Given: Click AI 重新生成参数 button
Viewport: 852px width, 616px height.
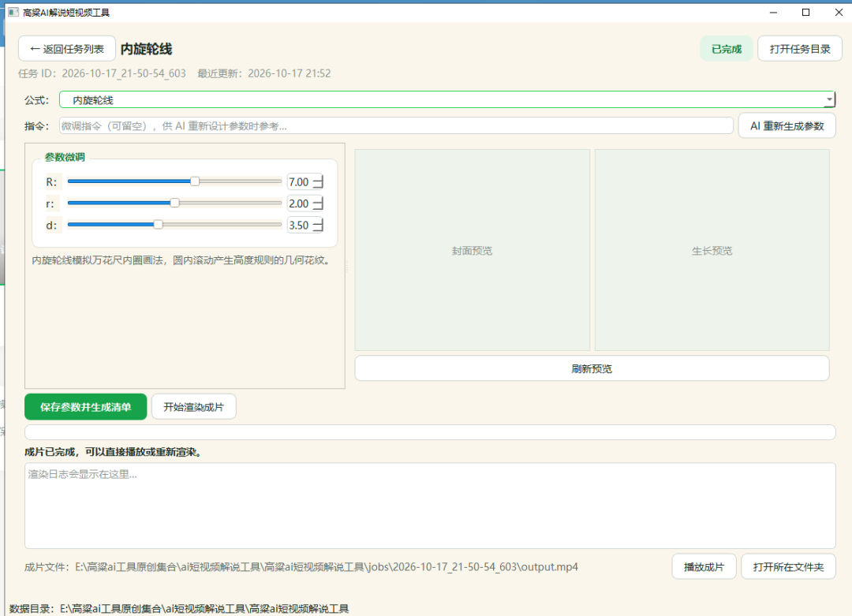Looking at the screenshot, I should pyautogui.click(x=787, y=126).
